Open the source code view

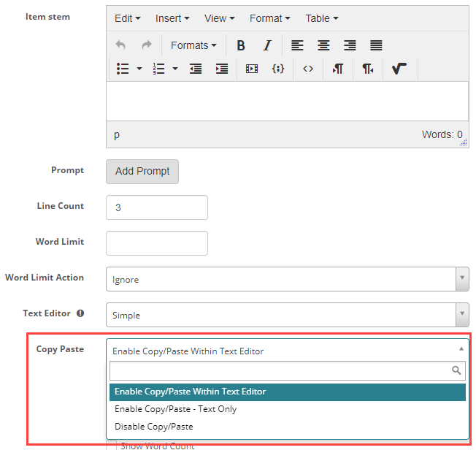pos(308,69)
